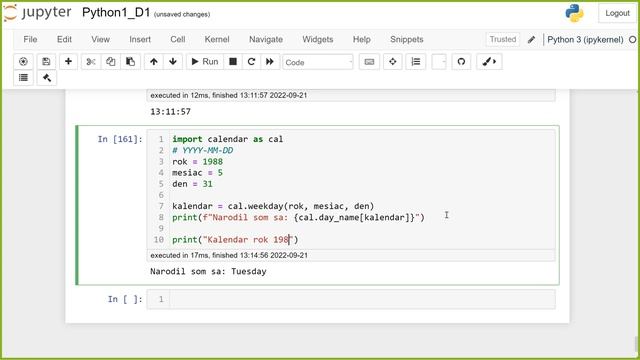The height and width of the screenshot is (360, 640).
Task: Click 'executed in 12ms' timing label
Action: click(229, 95)
